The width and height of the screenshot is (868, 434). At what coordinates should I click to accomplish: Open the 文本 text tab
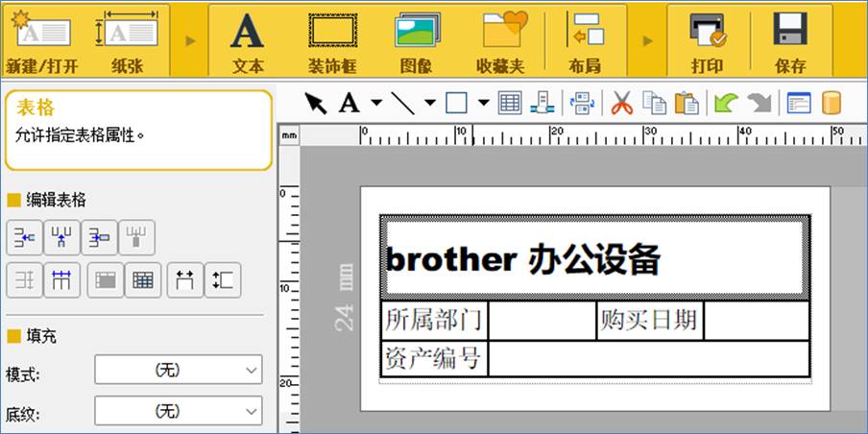[248, 41]
